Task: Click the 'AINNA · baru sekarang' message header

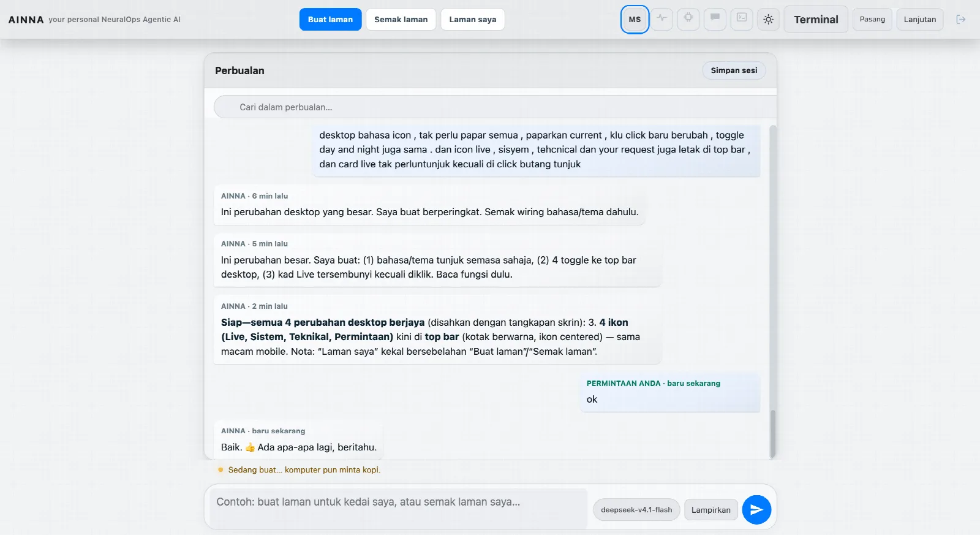Action: pyautogui.click(x=263, y=431)
